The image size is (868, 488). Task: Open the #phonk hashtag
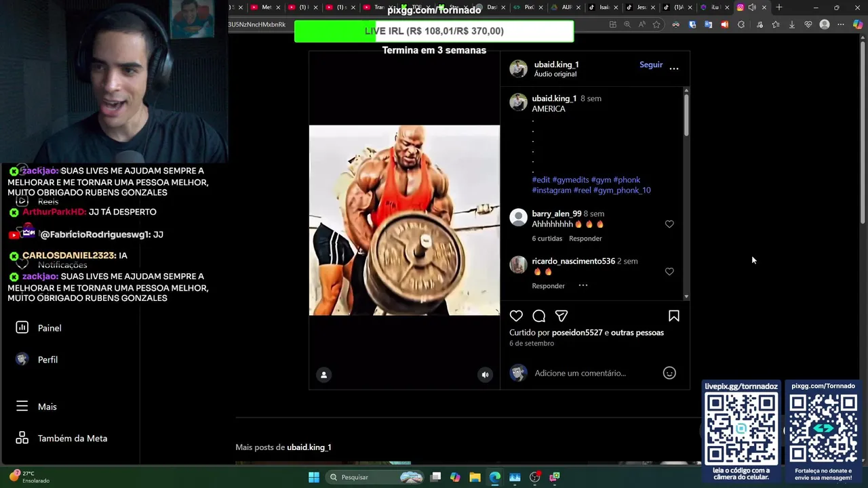pos(627,180)
